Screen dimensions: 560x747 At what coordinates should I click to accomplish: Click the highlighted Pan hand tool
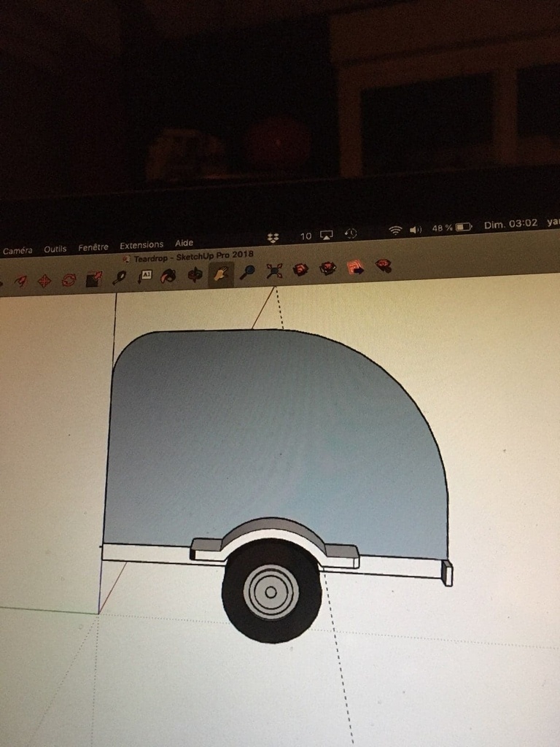(220, 274)
